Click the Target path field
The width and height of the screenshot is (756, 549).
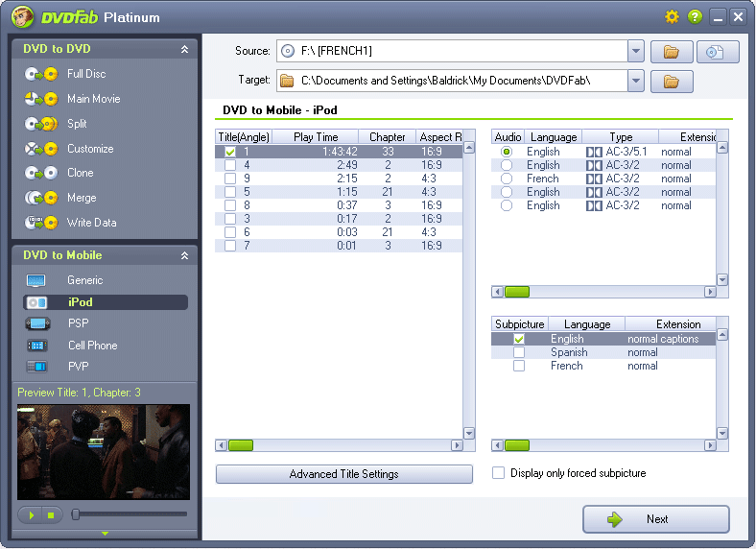[x=452, y=81]
